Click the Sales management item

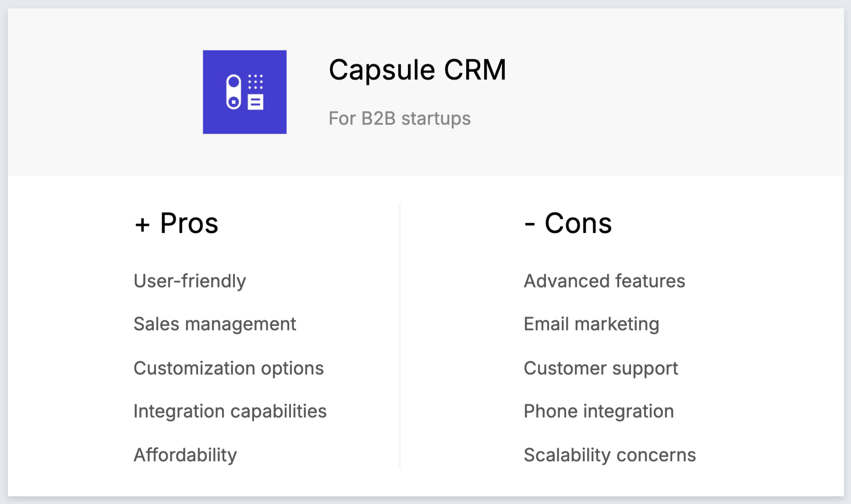tap(215, 324)
